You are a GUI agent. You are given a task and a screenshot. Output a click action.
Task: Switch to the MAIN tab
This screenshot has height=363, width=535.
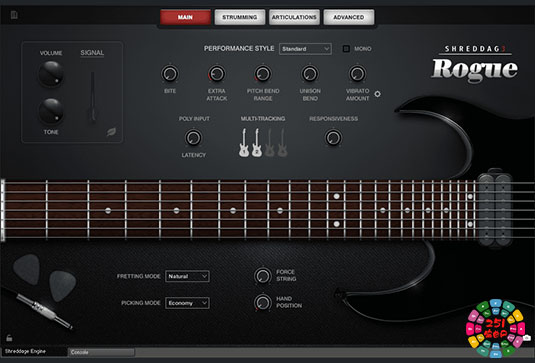[x=185, y=17]
